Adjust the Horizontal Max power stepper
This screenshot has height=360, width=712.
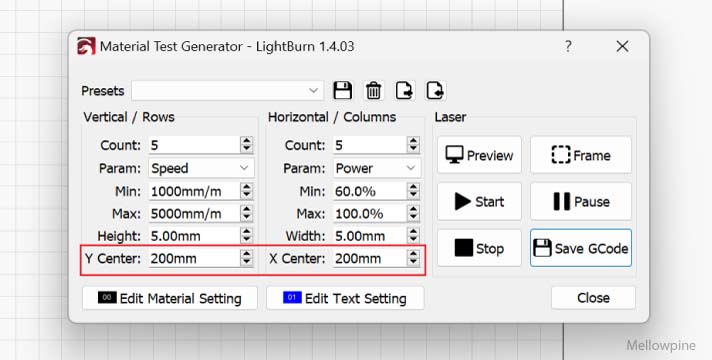(x=413, y=213)
